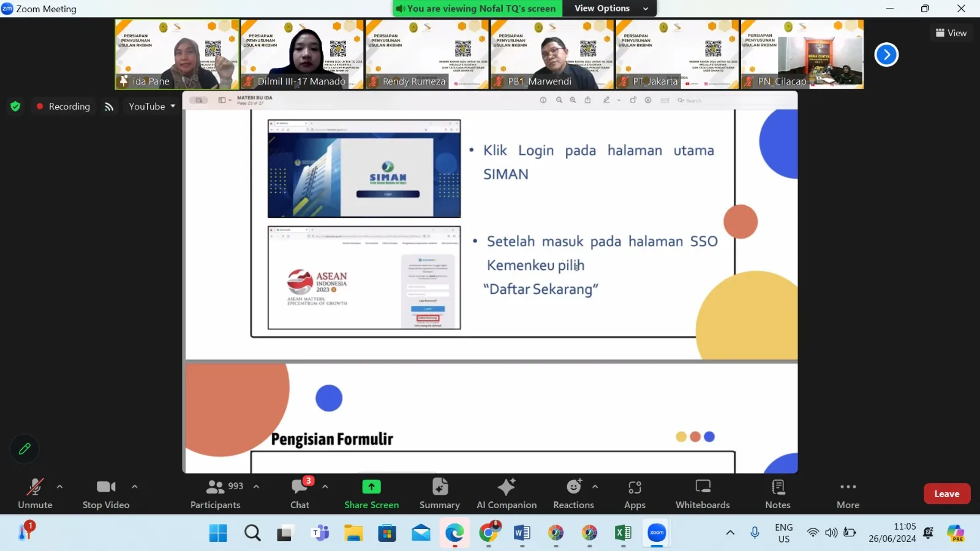Open Microsoft Edge from taskbar

click(x=454, y=533)
